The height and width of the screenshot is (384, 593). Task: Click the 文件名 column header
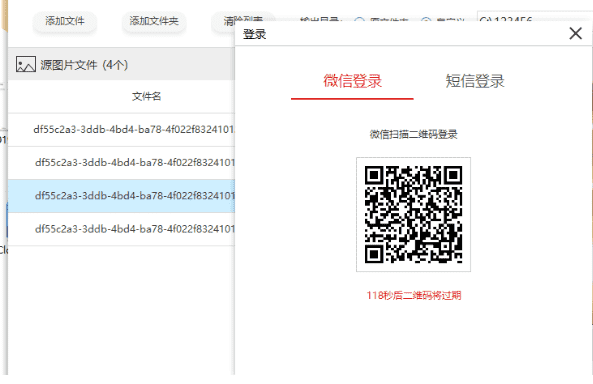146,96
